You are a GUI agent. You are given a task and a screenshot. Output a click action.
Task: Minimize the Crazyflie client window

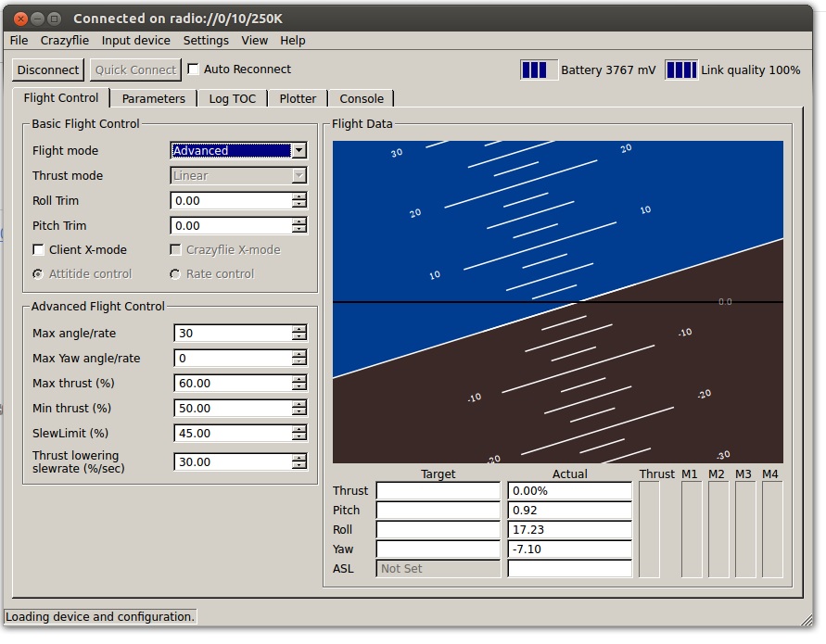point(37,19)
